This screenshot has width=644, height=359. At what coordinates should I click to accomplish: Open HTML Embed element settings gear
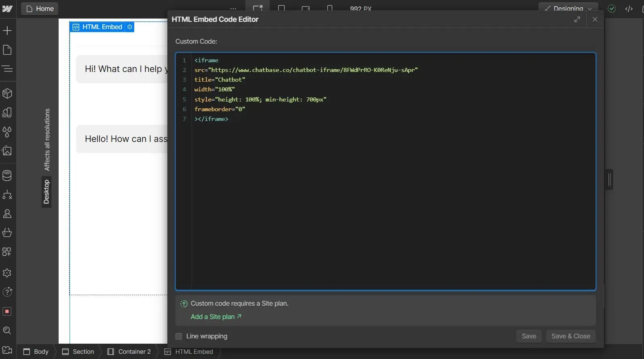[130, 27]
